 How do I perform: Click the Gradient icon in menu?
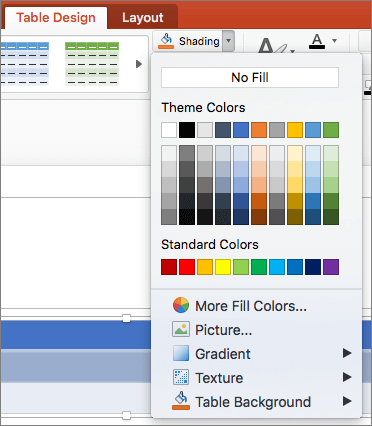(x=181, y=353)
